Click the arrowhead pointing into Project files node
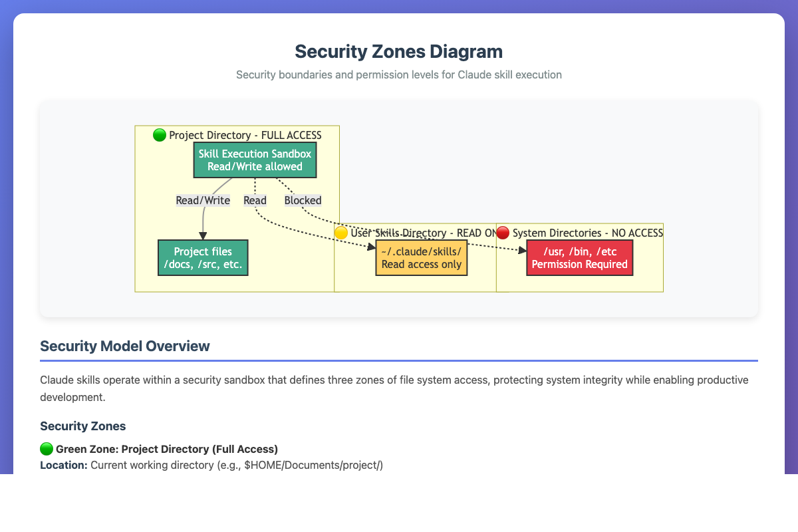The width and height of the screenshot is (798, 532). [x=203, y=235]
